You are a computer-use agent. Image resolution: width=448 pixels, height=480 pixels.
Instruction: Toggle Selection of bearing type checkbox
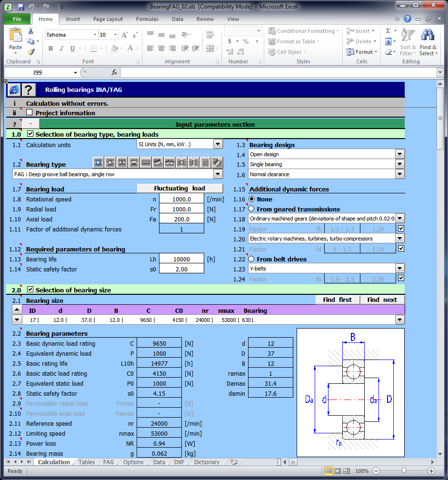(30, 134)
